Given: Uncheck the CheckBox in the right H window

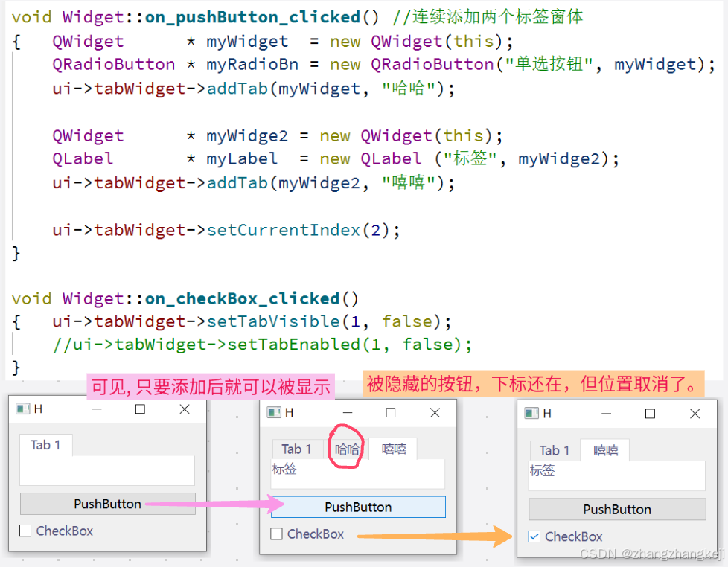Looking at the screenshot, I should [x=534, y=536].
